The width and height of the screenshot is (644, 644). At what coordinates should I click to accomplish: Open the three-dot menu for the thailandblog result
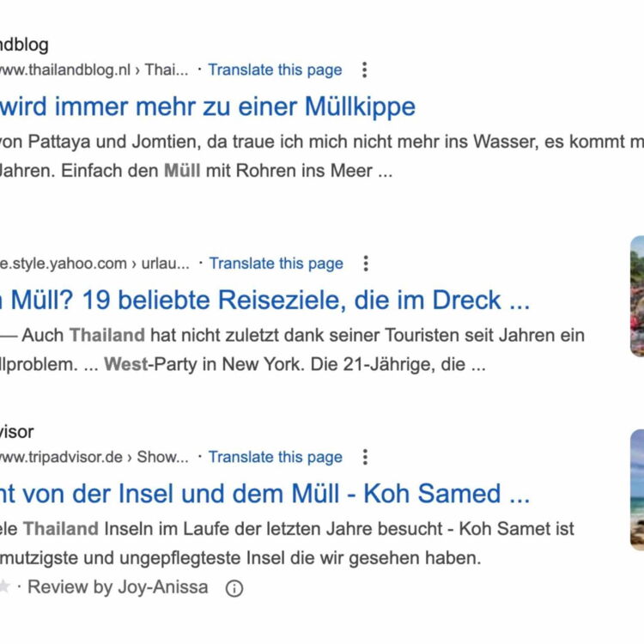pos(365,70)
